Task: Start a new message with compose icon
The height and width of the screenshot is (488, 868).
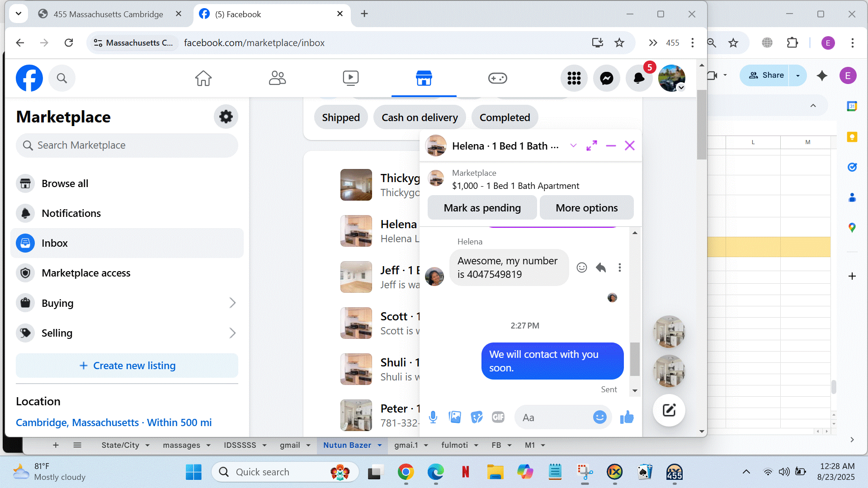Action: 669,410
